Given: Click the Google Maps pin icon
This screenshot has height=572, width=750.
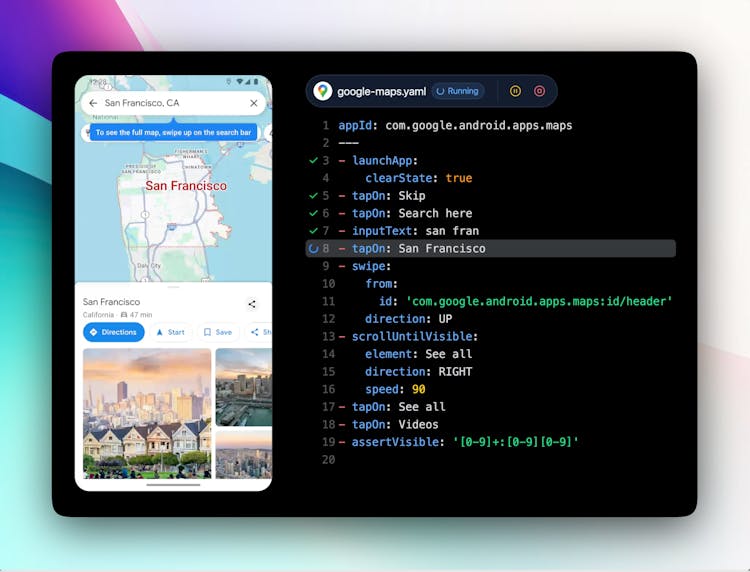Looking at the screenshot, I should click(322, 91).
